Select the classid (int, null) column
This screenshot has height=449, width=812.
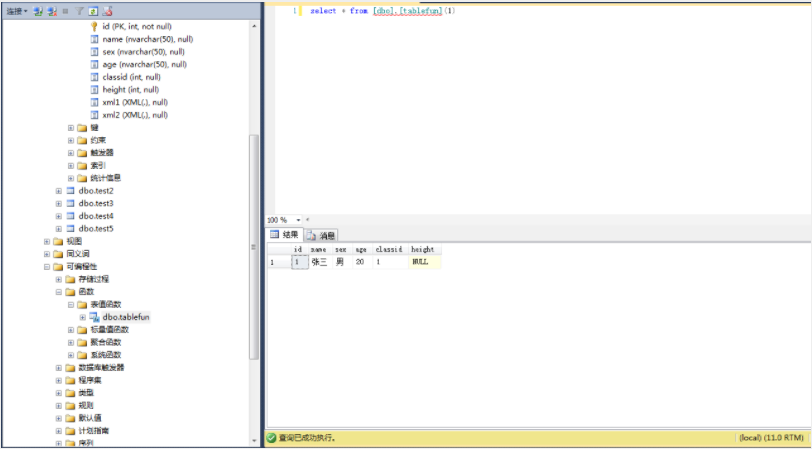pos(132,77)
